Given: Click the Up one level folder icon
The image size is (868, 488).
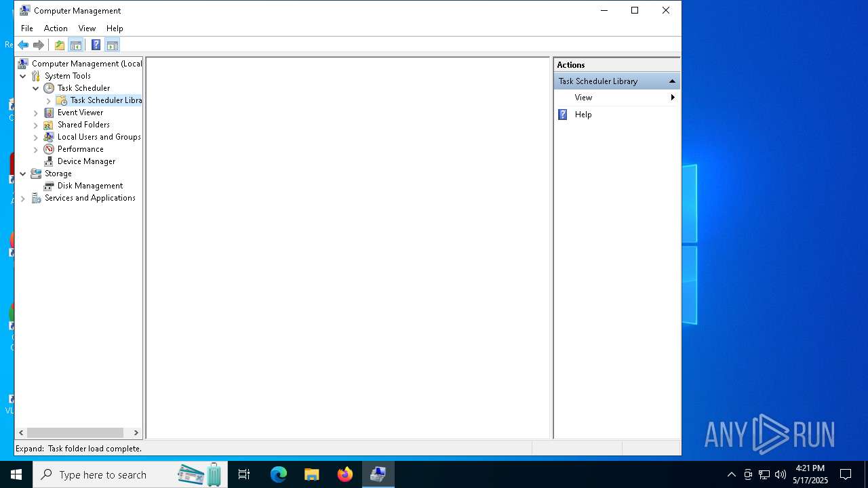Looking at the screenshot, I should 60,45.
